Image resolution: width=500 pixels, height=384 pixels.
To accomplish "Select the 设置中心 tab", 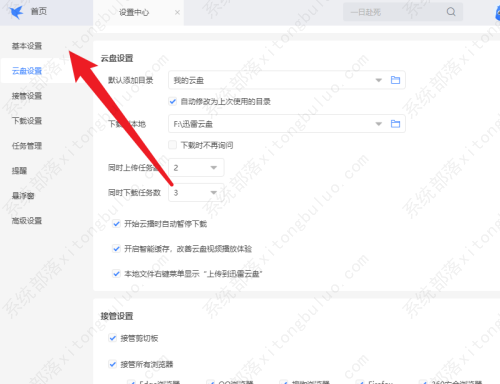I will 134,12.
